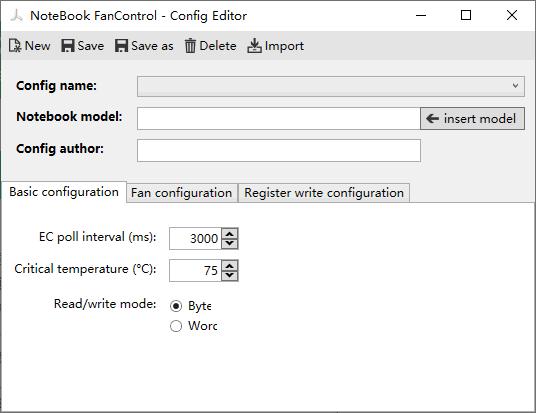The width and height of the screenshot is (536, 413).
Task: Open the Fan configuration tab
Action: (182, 193)
